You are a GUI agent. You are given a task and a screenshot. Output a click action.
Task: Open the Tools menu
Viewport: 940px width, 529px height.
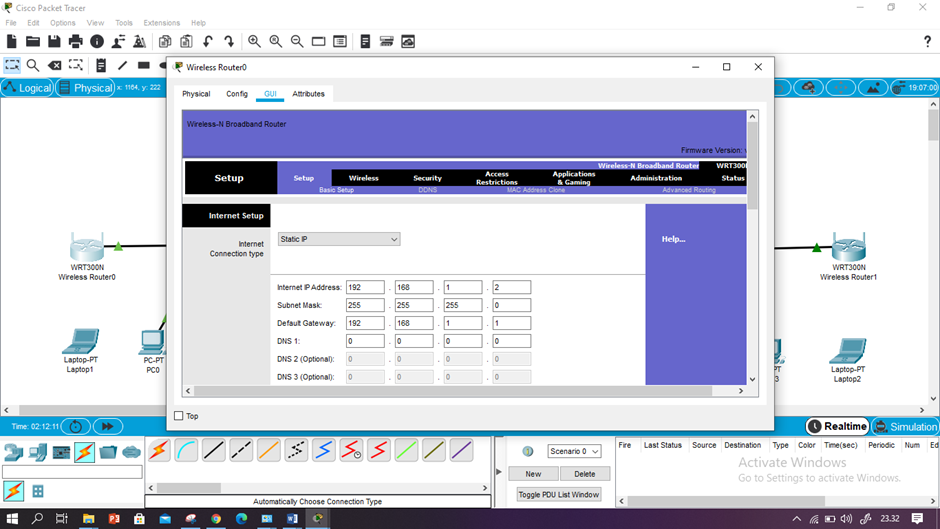[123, 23]
